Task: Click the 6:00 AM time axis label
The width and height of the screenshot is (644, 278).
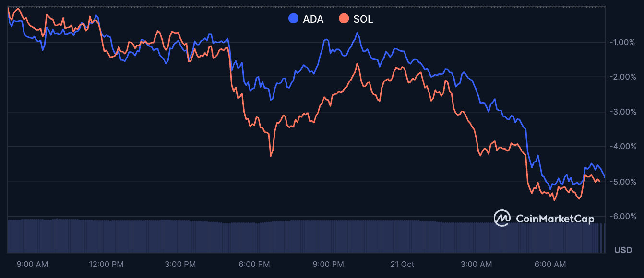Action: 549,264
